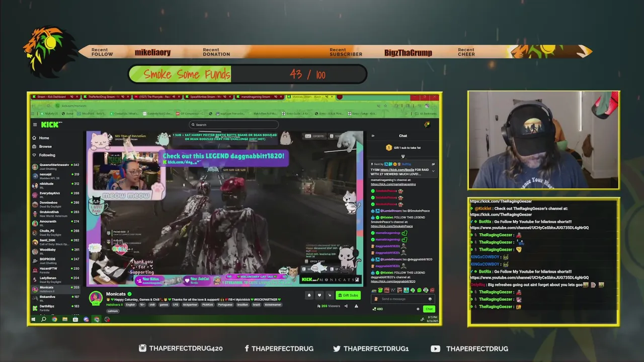The image size is (644, 362).
Task: Open LadyBanan channel in sidebar
Action: (x=56, y=280)
